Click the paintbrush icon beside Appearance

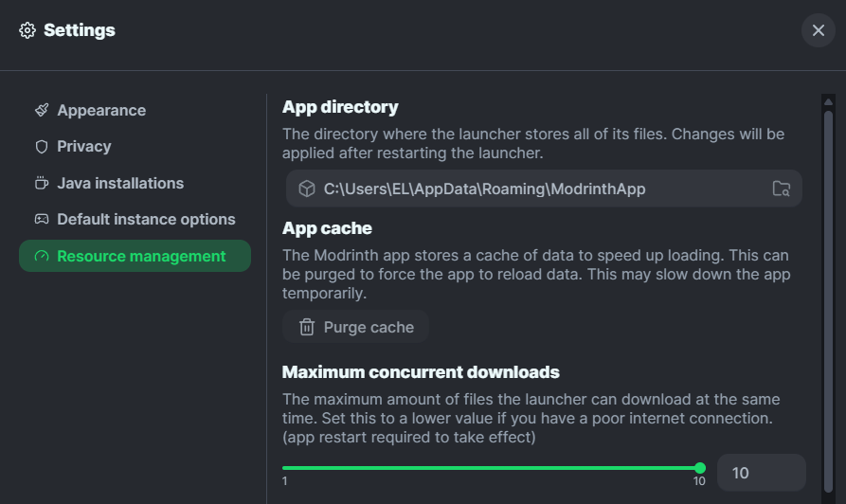(x=42, y=110)
